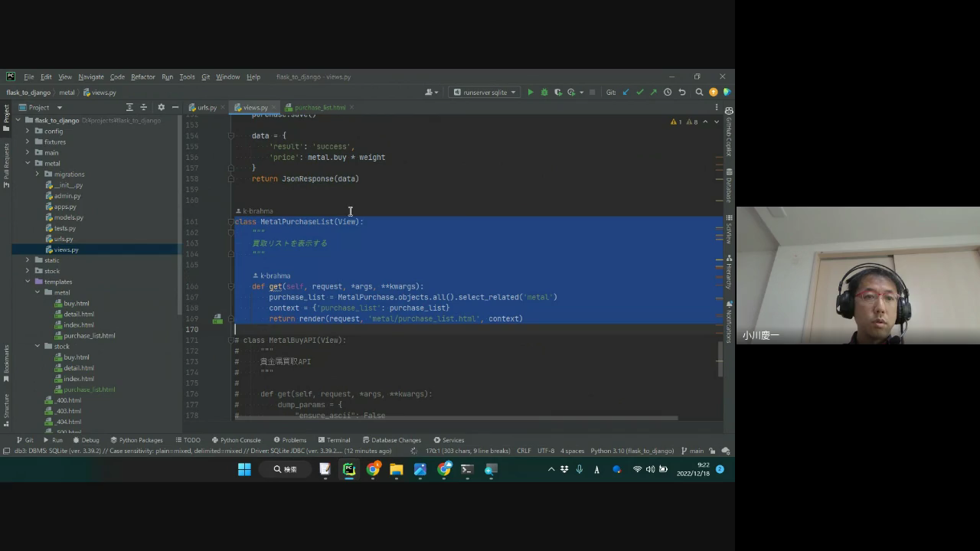Open Project panel settings gear
Viewport: 980px width, 551px height.
pyautogui.click(x=161, y=108)
